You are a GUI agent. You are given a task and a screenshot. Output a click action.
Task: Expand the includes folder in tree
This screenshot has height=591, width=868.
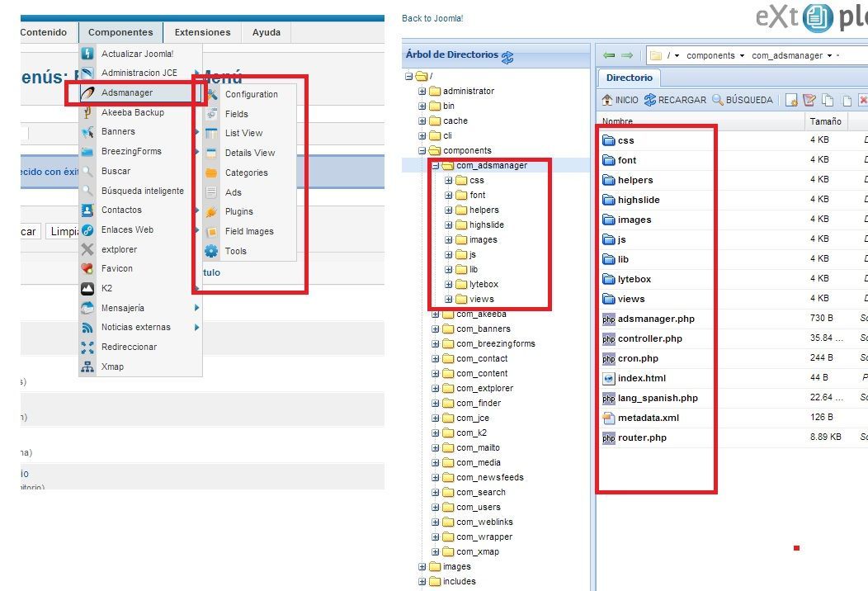point(422,582)
